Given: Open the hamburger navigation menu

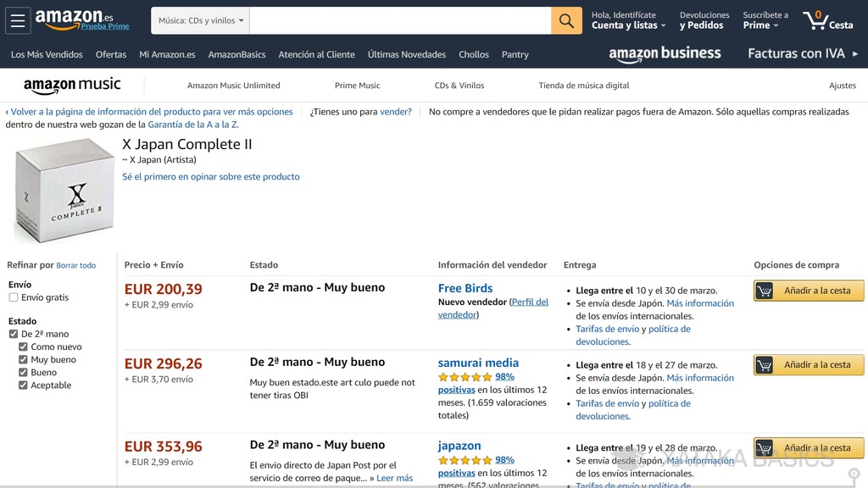Looking at the screenshot, I should pos(18,19).
